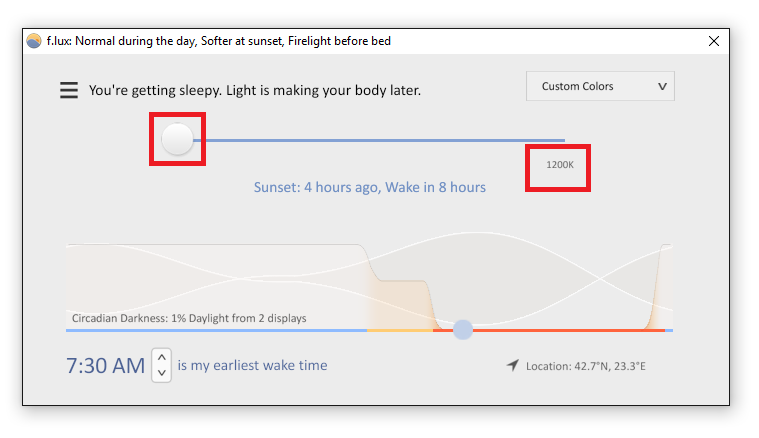Close the f.lux window
This screenshot has width=759, height=438.
click(x=713, y=41)
